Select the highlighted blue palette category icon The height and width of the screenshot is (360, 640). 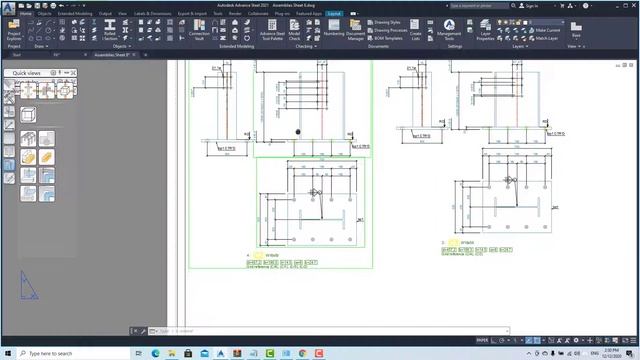coord(9,165)
